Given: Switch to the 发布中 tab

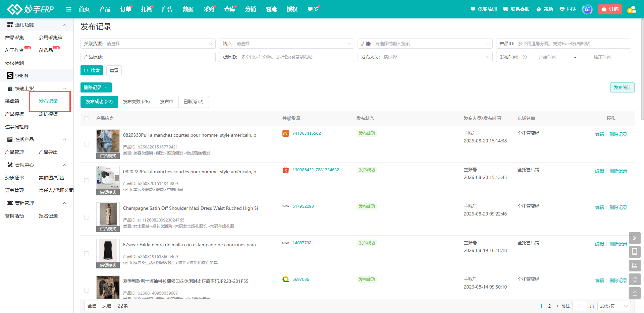Looking at the screenshot, I should click(167, 102).
